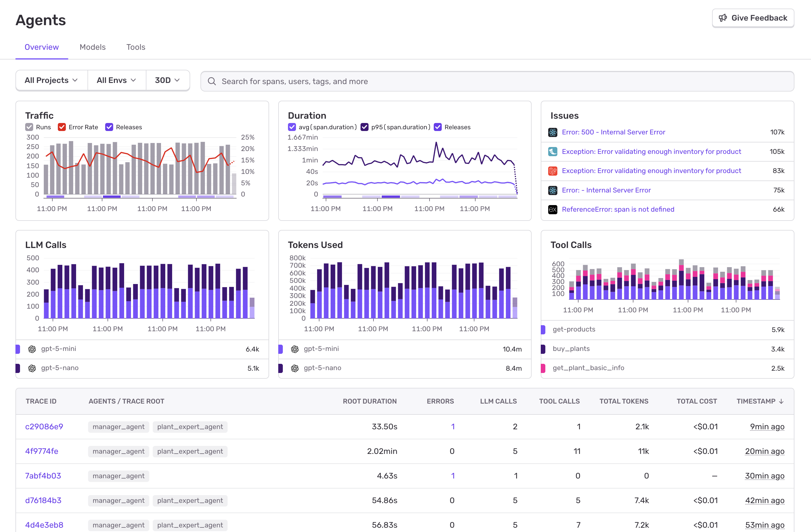Screen dimensions: 811x532
Task: Switch to the Models tab
Action: tap(92, 47)
